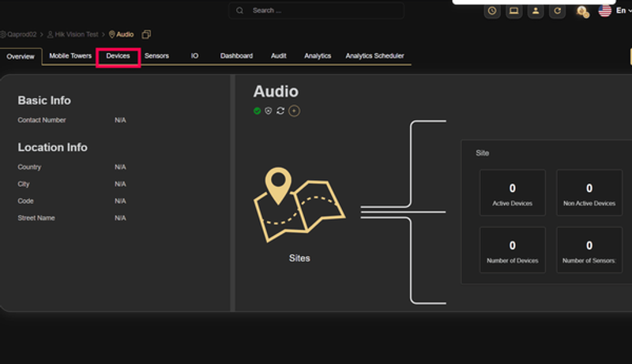Click the refresh icon in top bar
The width and height of the screenshot is (632, 364).
click(557, 11)
